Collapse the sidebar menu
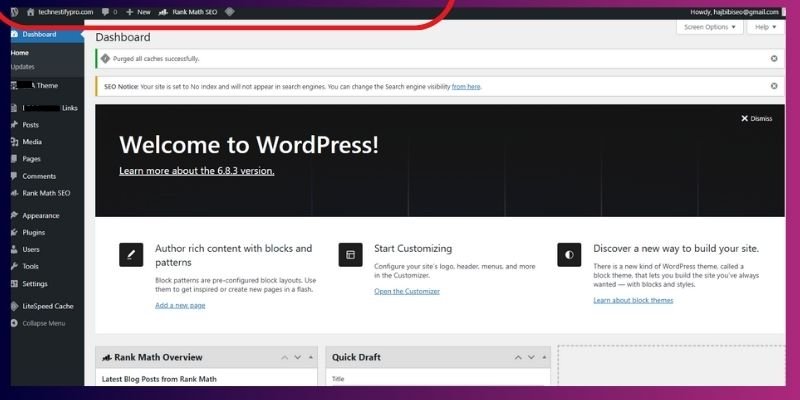800x400 pixels. click(47, 323)
